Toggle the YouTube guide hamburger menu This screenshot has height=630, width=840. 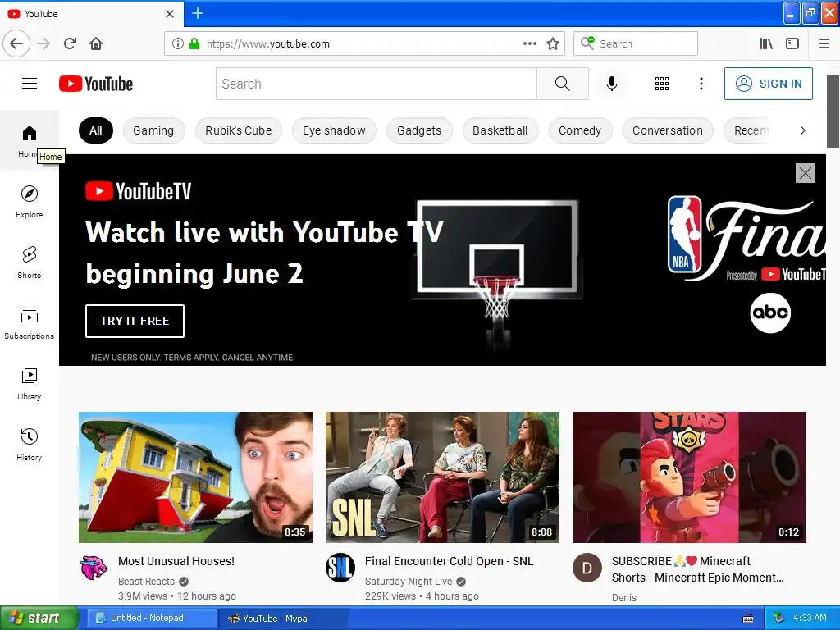(30, 84)
